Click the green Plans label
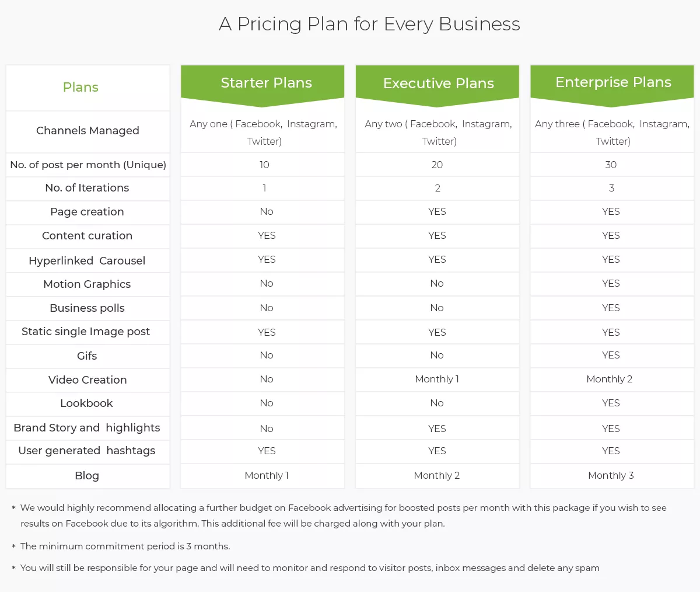The image size is (700, 592). click(80, 88)
